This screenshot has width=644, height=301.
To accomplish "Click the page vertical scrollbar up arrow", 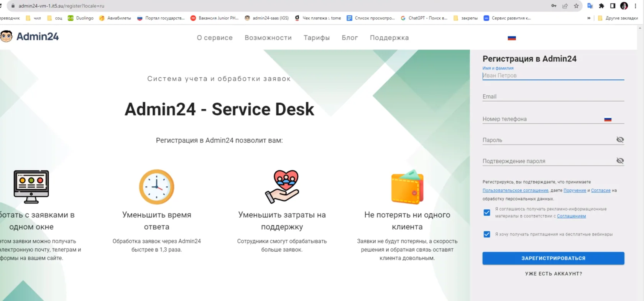I will [x=640, y=28].
